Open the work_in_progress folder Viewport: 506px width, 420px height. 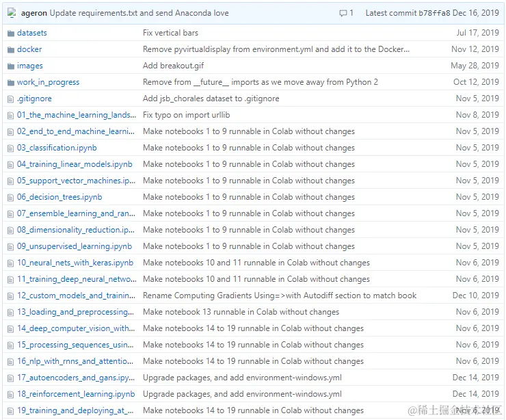coord(48,82)
